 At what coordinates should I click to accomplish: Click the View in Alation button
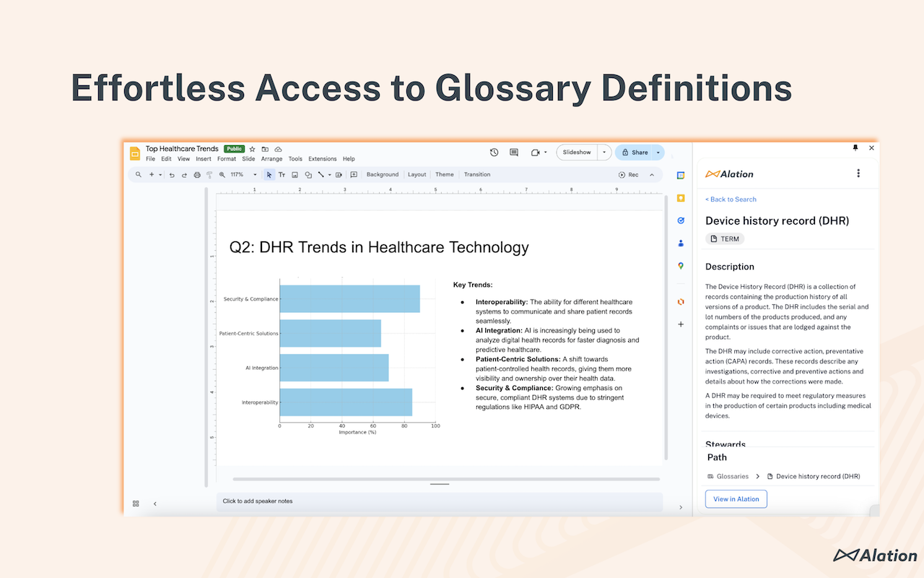coord(736,499)
